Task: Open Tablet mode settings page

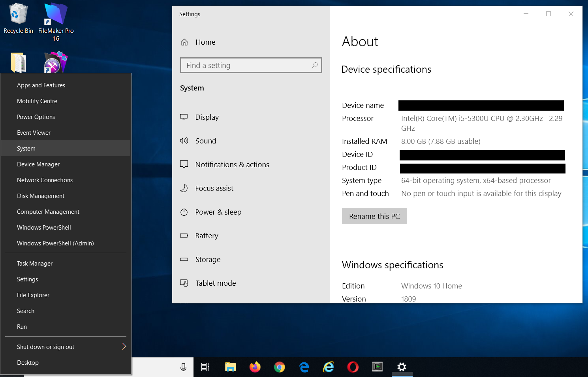Action: click(x=216, y=283)
